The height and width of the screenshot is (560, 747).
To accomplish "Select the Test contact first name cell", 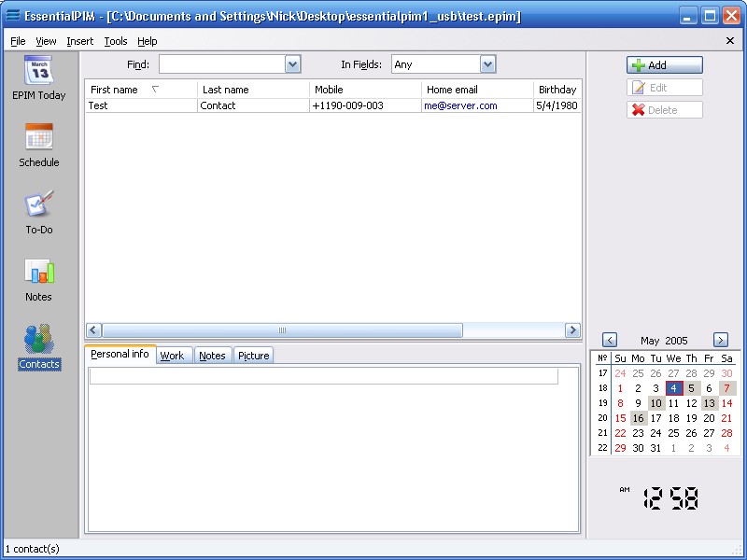I will 141,105.
